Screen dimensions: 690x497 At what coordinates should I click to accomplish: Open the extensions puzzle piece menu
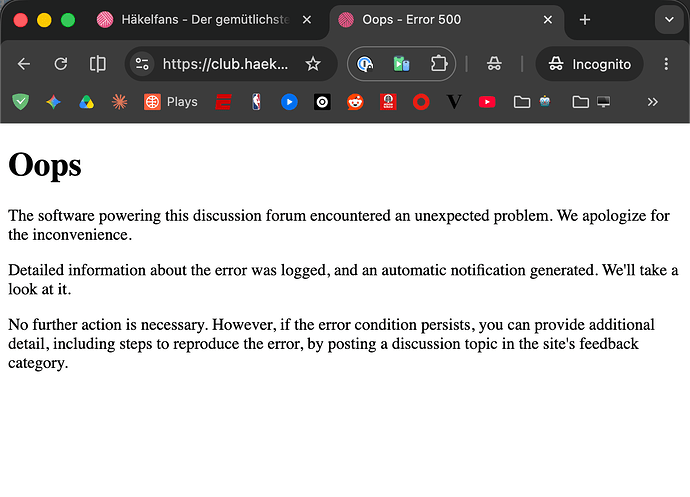(438, 64)
